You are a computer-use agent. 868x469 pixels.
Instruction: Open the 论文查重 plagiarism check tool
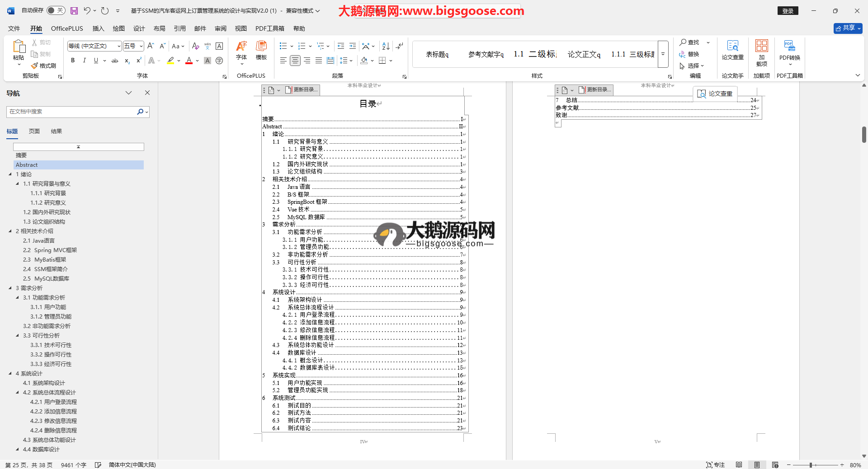(x=732, y=50)
